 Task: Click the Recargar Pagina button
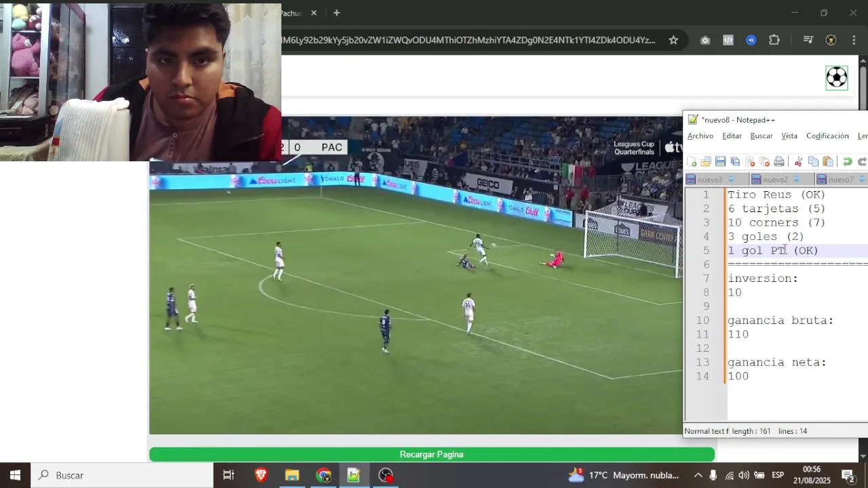click(432, 454)
